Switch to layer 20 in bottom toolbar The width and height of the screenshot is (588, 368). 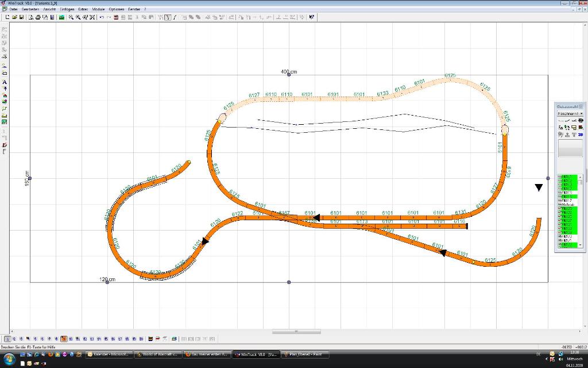141,339
